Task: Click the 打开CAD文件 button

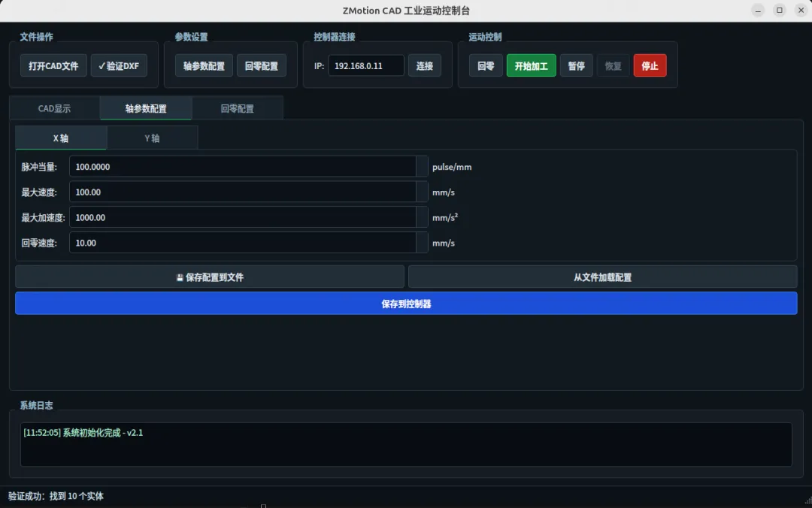Action: (x=53, y=66)
